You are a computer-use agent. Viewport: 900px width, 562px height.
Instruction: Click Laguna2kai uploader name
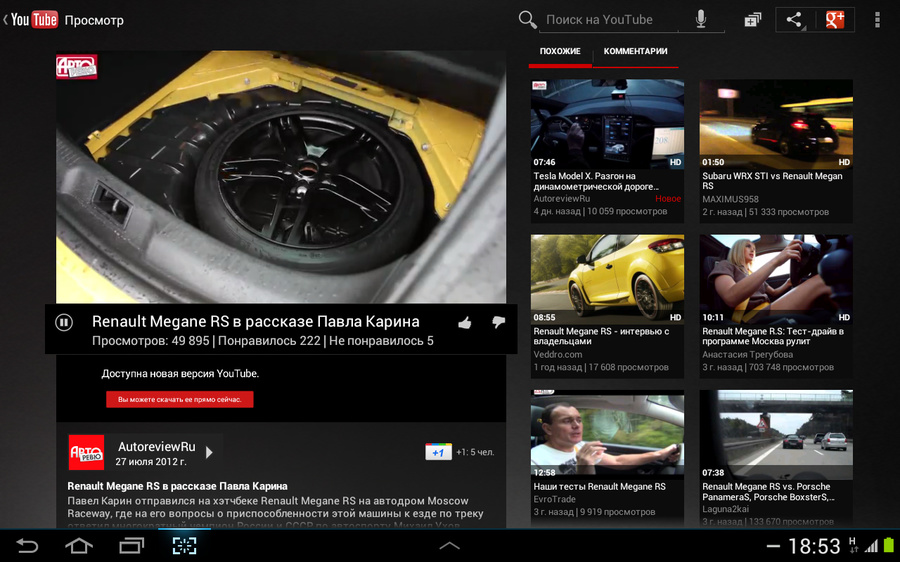coord(726,509)
